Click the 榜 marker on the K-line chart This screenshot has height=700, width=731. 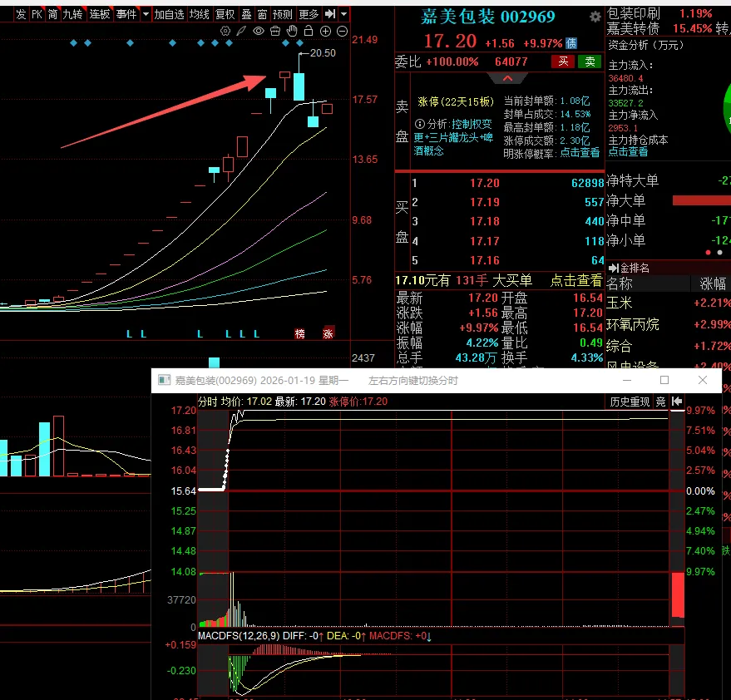(x=299, y=333)
